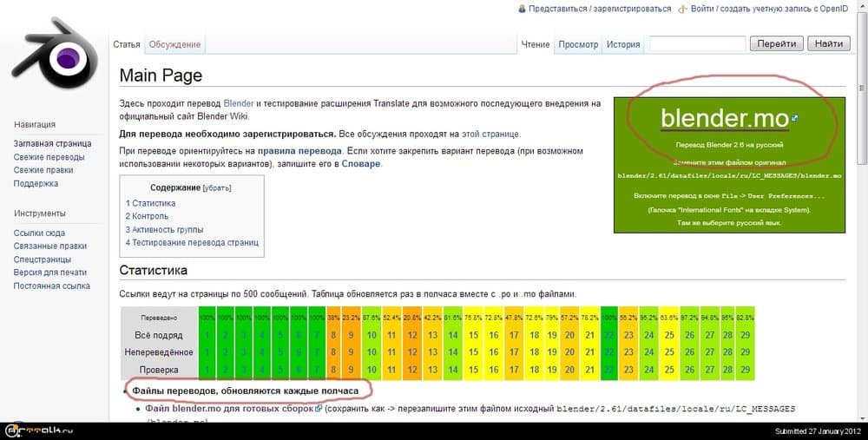Screen dimensions: 868x440
Task: Open the История tab
Action: [x=623, y=44]
